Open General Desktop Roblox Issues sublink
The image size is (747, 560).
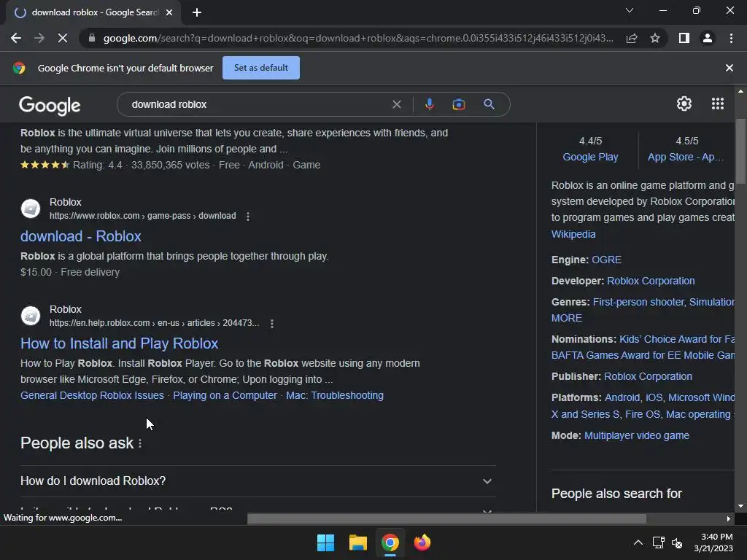[92, 395]
